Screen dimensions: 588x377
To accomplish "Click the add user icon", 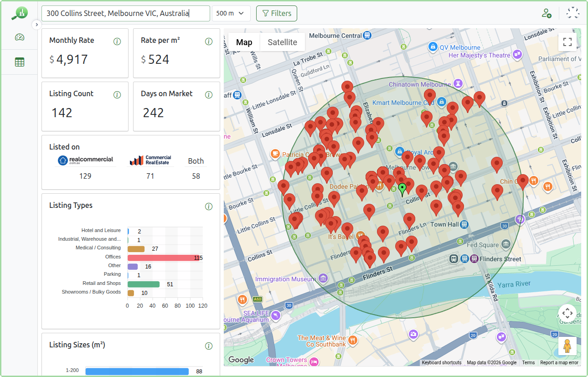I will pyautogui.click(x=547, y=13).
